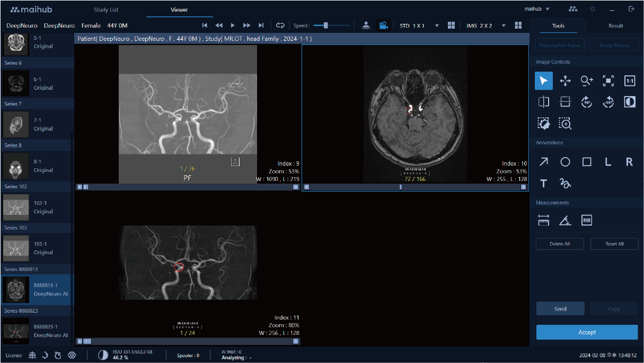
Task: Activate the zoom-in magnifier tool
Action: [x=586, y=81]
